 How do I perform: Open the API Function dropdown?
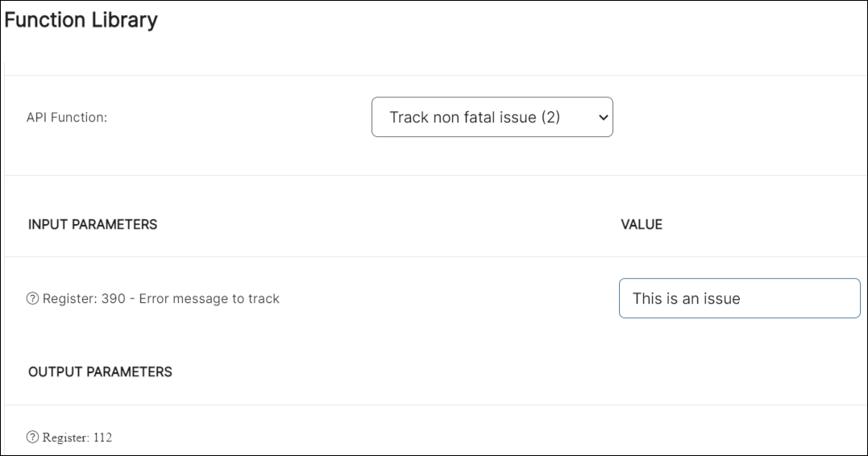pyautogui.click(x=492, y=118)
